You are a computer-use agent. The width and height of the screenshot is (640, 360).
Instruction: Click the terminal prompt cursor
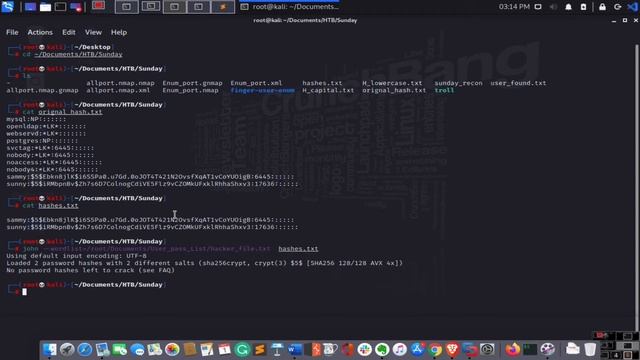click(24, 291)
